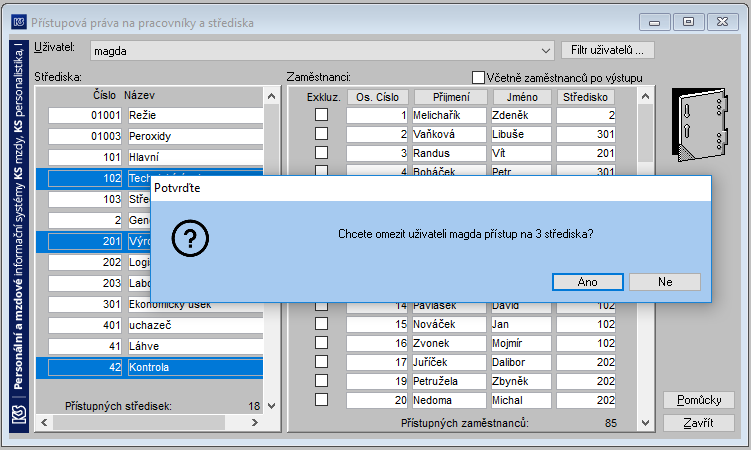Maximize the Přístupová práva window
The width and height of the screenshot is (751, 450).
click(x=688, y=22)
